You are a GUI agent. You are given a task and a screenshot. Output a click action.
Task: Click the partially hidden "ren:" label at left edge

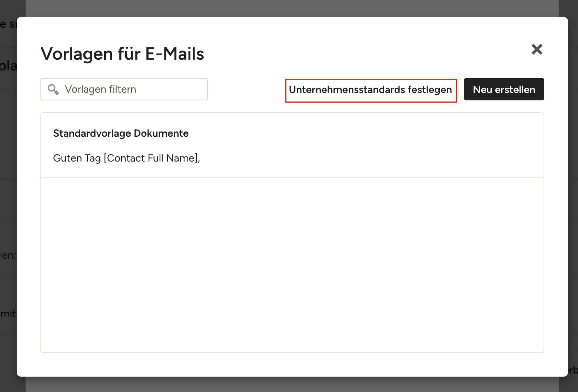[x=7, y=255]
